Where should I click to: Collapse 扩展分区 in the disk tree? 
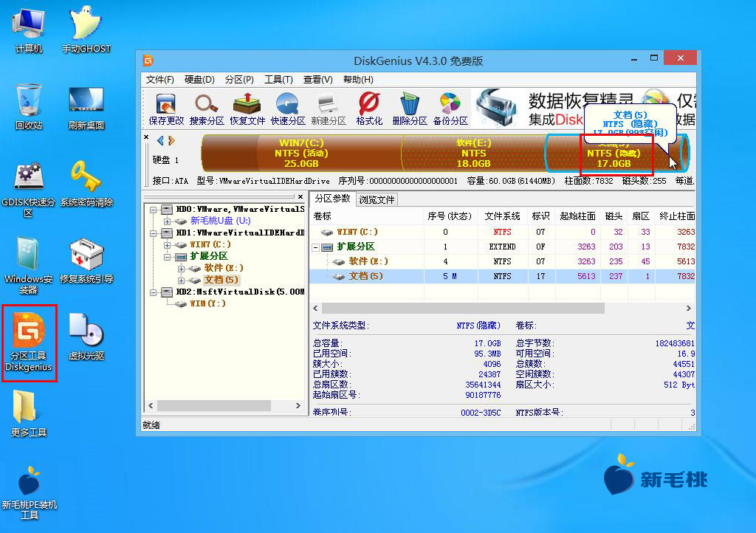(167, 257)
